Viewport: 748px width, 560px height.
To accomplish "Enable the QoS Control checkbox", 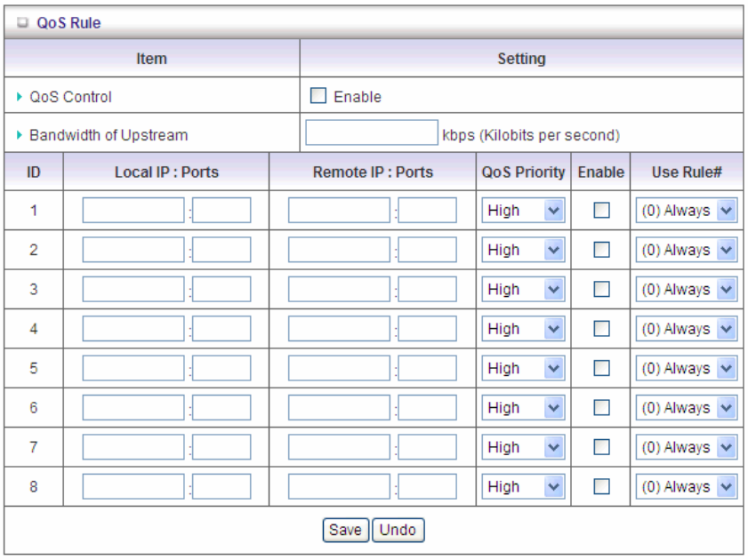I will 318,96.
